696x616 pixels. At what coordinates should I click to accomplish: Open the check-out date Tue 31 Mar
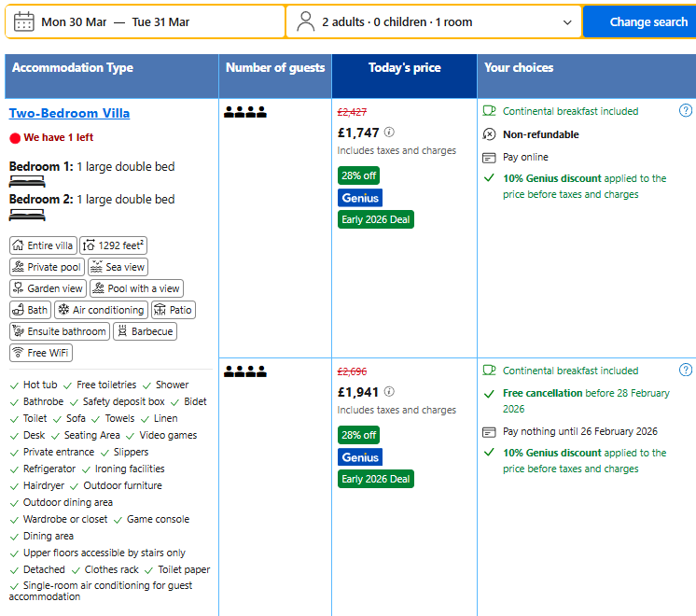tap(160, 22)
